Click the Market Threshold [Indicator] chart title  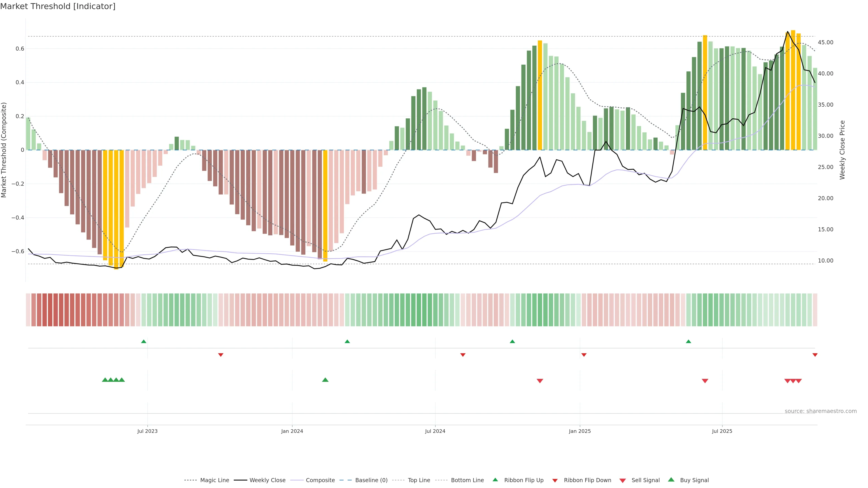pyautogui.click(x=58, y=6)
